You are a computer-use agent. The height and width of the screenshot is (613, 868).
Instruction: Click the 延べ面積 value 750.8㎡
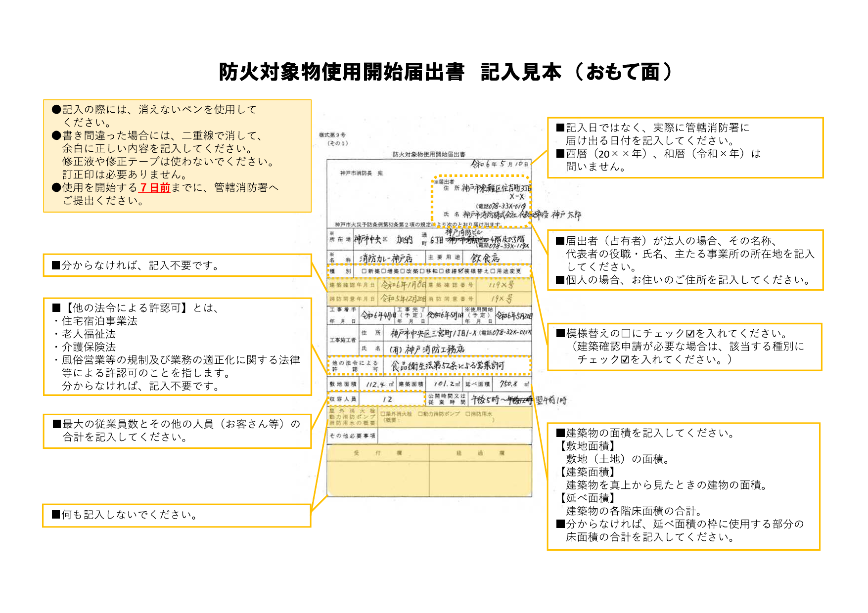click(x=514, y=384)
